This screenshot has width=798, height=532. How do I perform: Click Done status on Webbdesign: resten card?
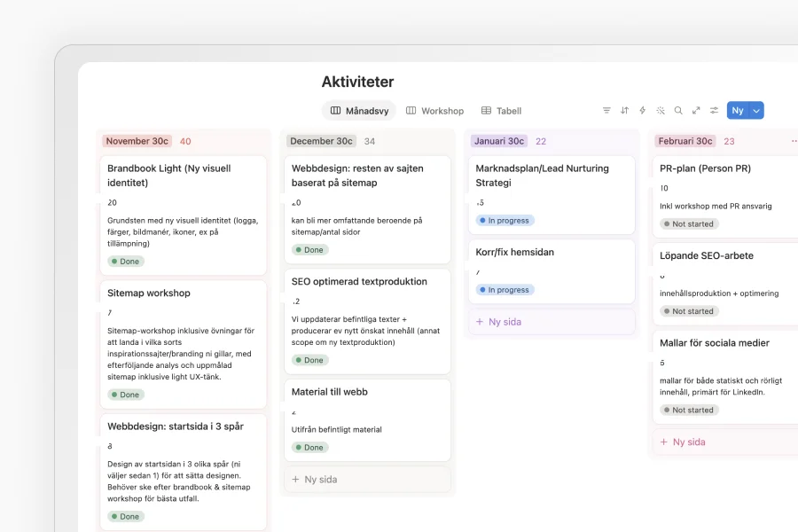point(310,250)
